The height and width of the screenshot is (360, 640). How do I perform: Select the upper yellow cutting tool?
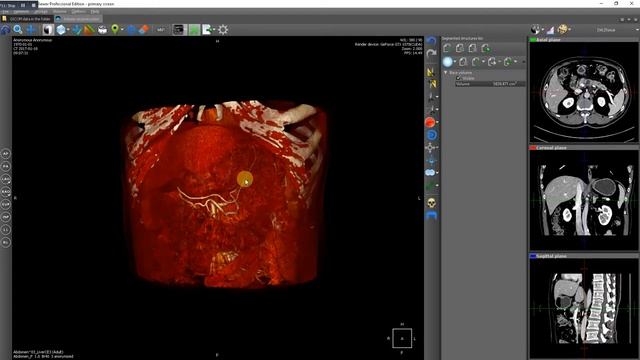point(431,72)
